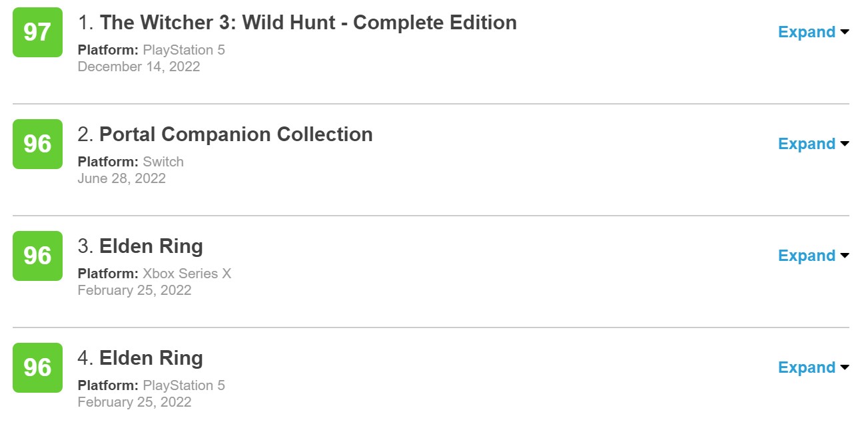Open the third-ranked Elden Ring title link
The width and height of the screenshot is (868, 430).
[151, 246]
